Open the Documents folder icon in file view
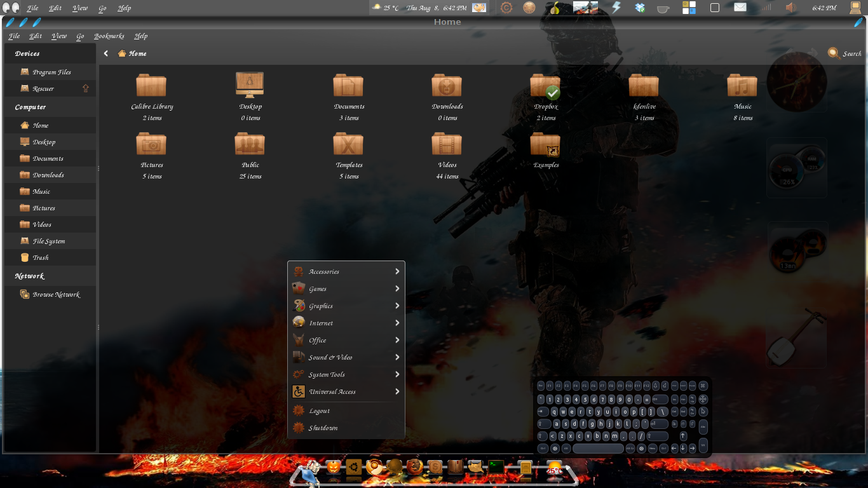Screen dimensions: 868x488 click(x=348, y=85)
